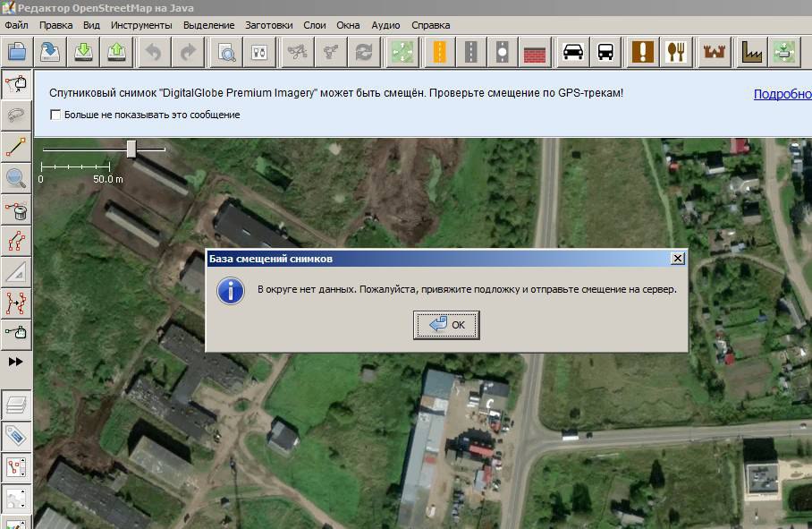Select the fork and spoon restaurant preset
Screen dimensions: 812x529
click(x=676, y=52)
